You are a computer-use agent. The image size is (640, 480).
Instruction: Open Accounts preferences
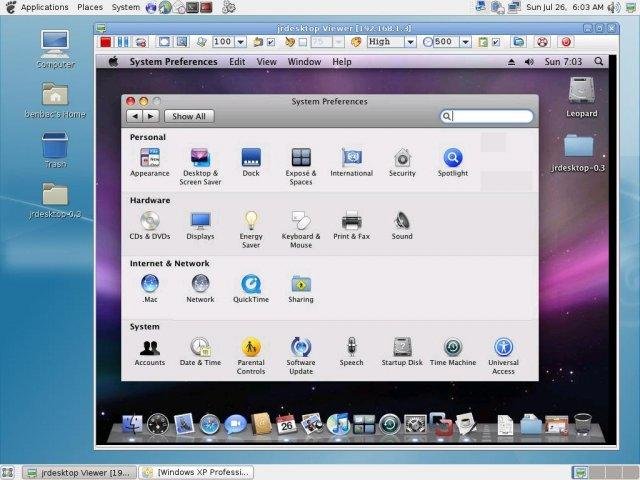point(150,352)
